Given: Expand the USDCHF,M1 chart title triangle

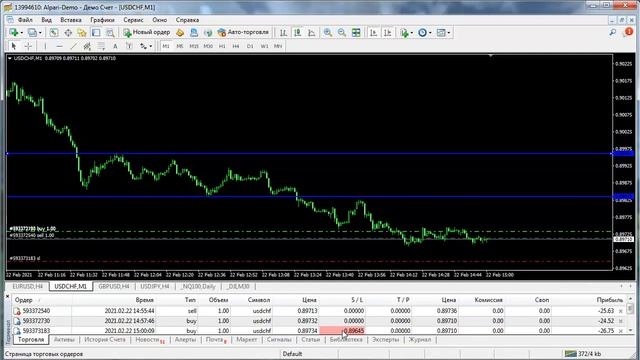Looking at the screenshot, I should 10,58.
